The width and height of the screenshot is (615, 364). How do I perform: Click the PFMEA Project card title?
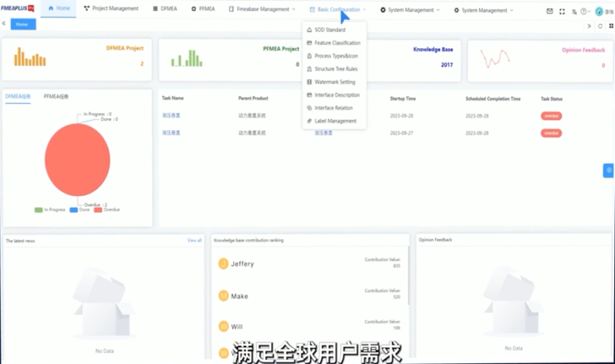pyautogui.click(x=281, y=49)
